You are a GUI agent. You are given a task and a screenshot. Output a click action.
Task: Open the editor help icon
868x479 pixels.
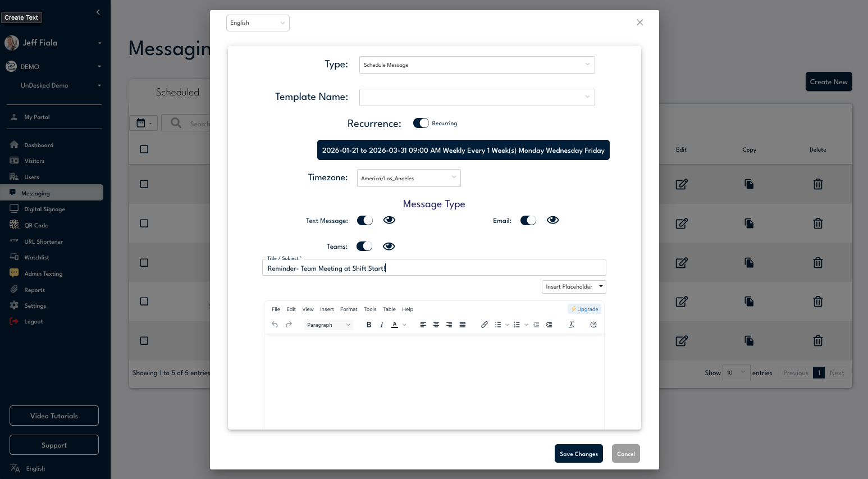point(593,325)
